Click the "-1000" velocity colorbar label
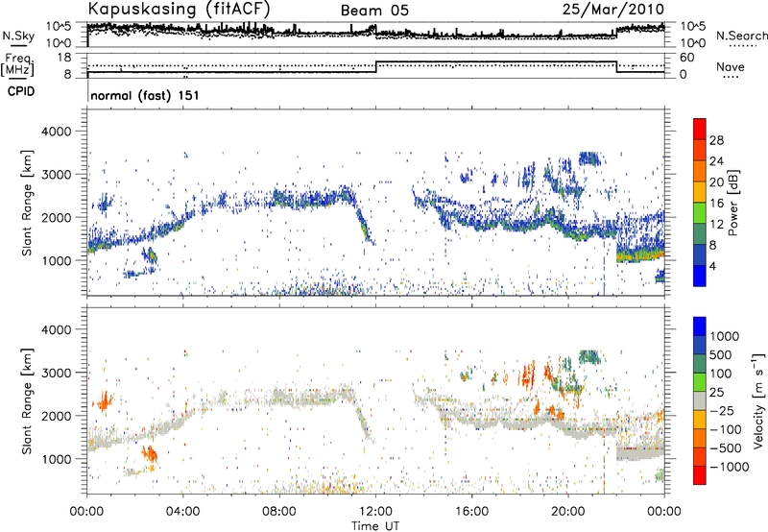 pos(729,467)
